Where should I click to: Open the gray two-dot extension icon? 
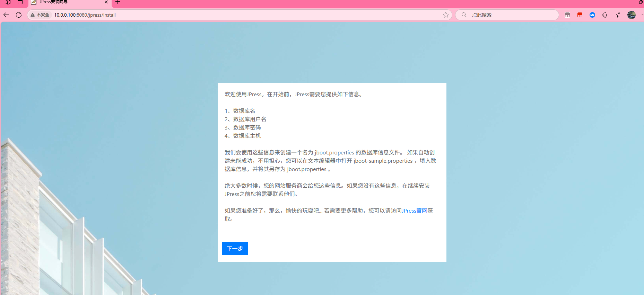(x=567, y=15)
